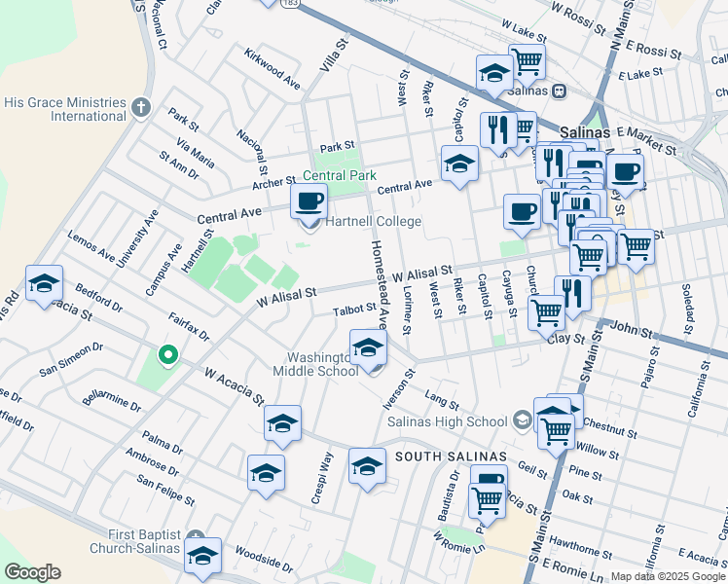Click the Via Maria street label
This screenshot has height=584, width=728.
(195, 153)
